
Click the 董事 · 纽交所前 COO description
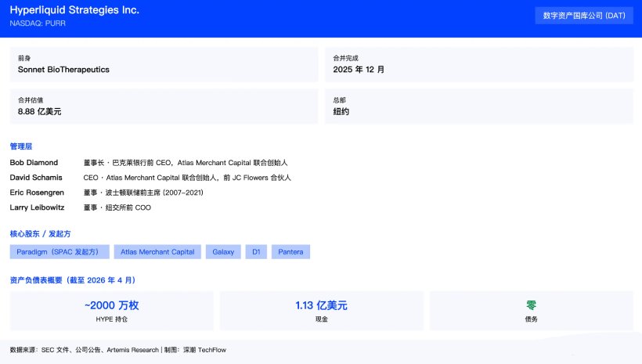tap(117, 207)
